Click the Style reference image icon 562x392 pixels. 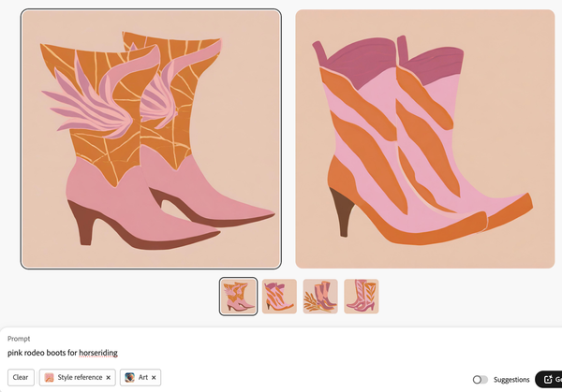49,378
